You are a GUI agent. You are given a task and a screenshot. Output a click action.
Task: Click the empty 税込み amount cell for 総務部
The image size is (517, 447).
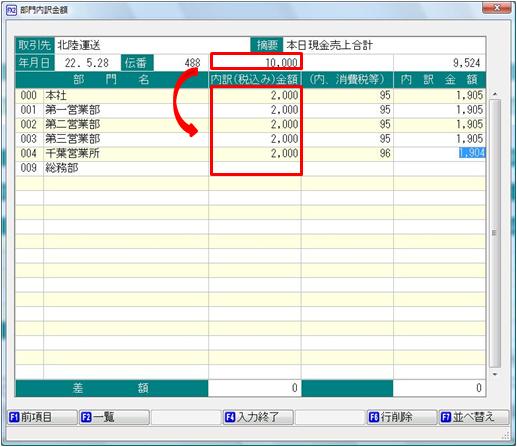(255, 168)
